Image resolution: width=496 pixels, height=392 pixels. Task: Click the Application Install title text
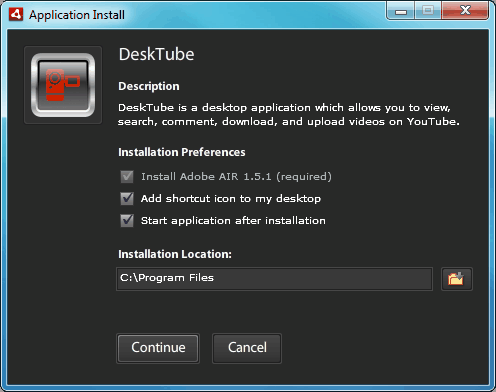[x=77, y=15]
